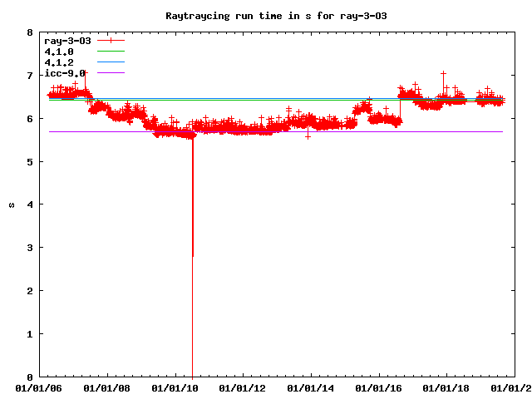The image size is (532, 399).
Task: Click the low outlier data point near 2.8
Action: (x=193, y=256)
